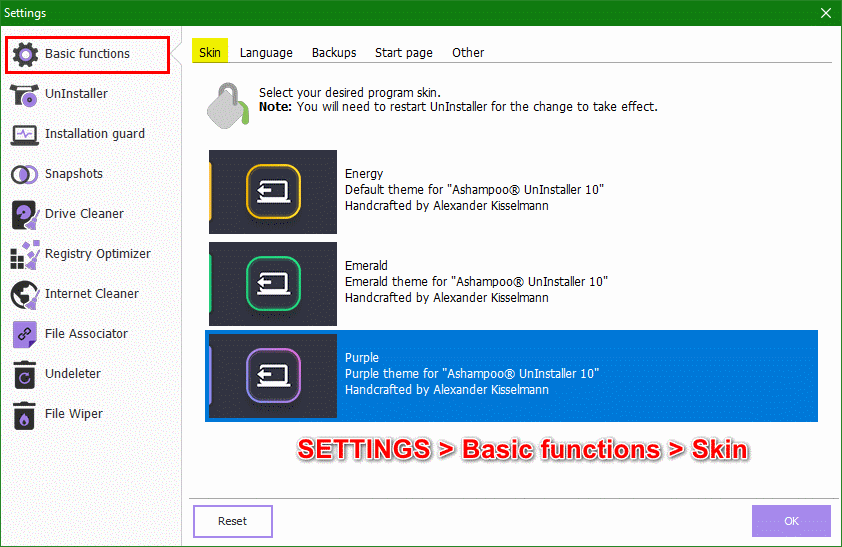Click "Purple theme for Ashampoo UnInstaller 10" text
The height and width of the screenshot is (547, 842).
pyautogui.click(x=472, y=374)
